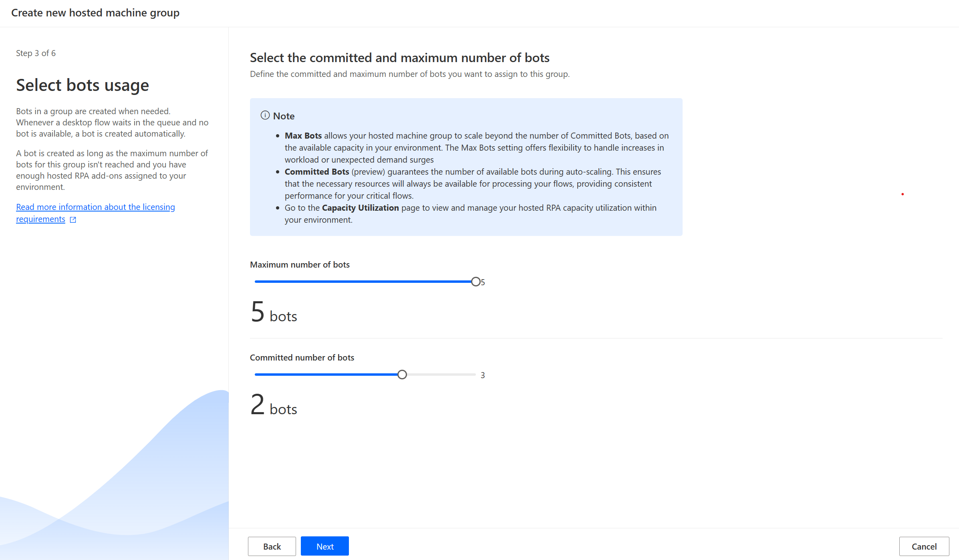Open licensing requirements information link
Image resolution: width=959 pixels, height=560 pixels.
point(95,213)
